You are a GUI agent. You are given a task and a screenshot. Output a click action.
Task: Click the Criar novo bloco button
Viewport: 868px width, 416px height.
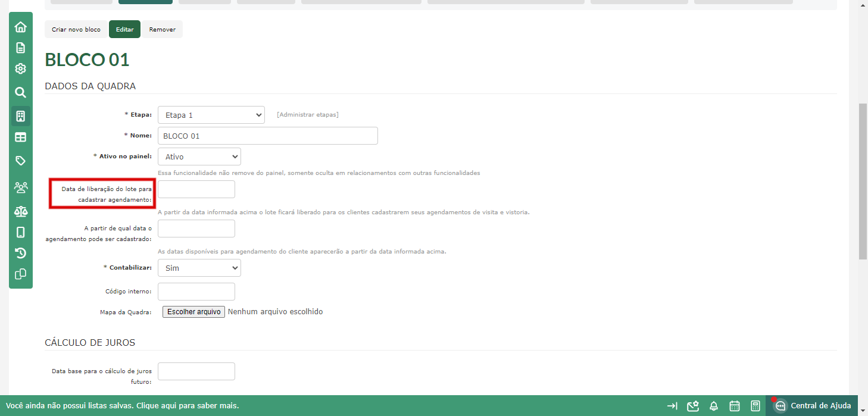[76, 29]
